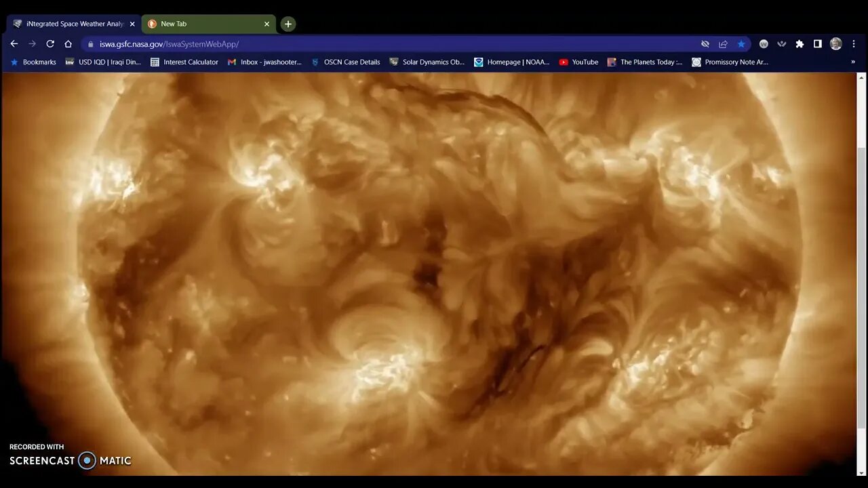Go back to the previous page
The width and height of the screenshot is (868, 488).
tap(14, 43)
